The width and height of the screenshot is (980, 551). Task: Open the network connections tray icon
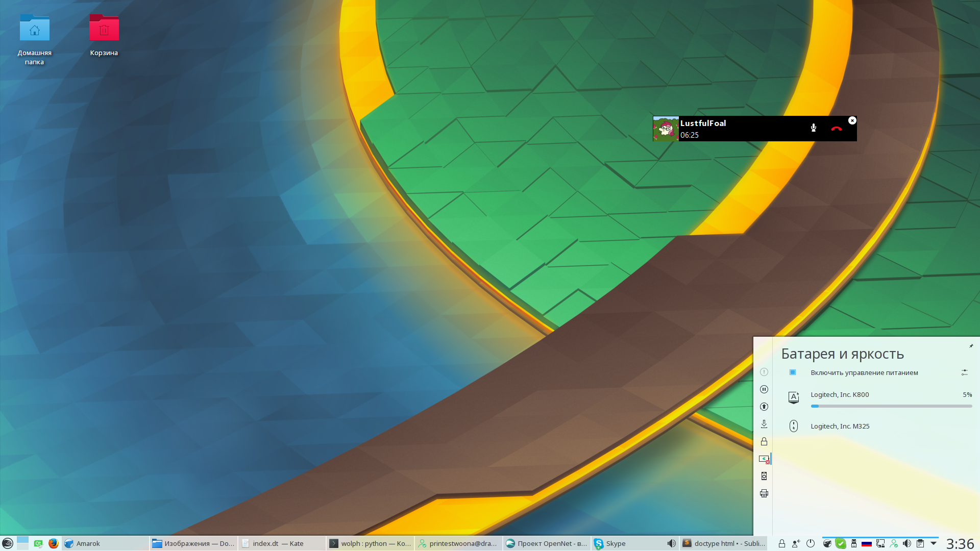880,544
